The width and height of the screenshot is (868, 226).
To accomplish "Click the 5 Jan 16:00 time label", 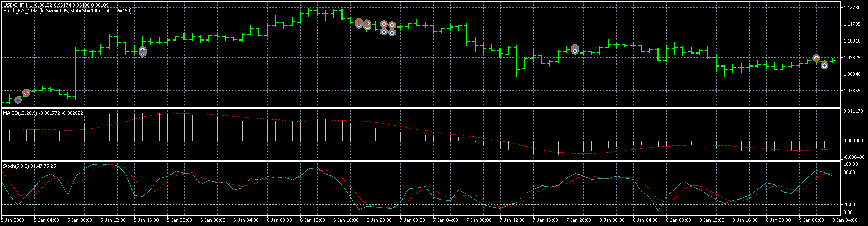I will (147, 220).
